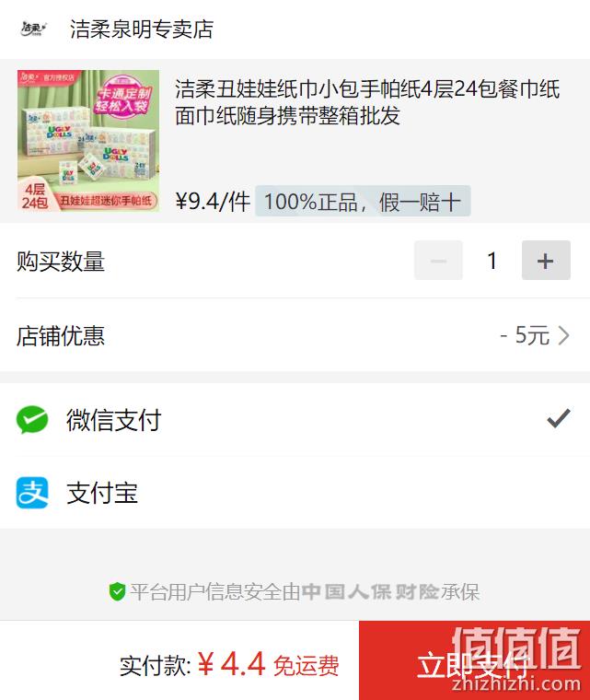Toggle the checkmark beside 微信支付
Screen dimensions: 590x700
point(559,418)
